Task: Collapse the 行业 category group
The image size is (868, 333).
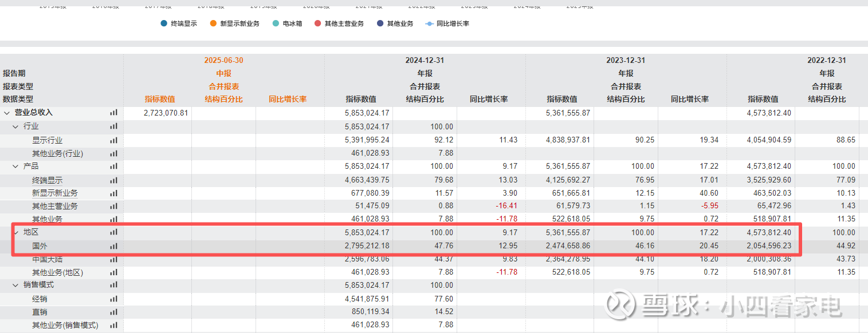Action: [x=15, y=126]
